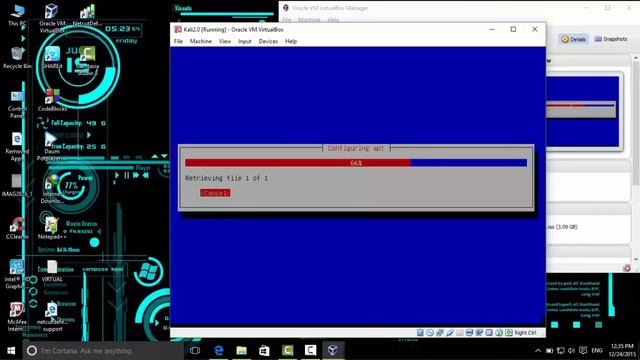Click the optical disk status bar icon
This screenshot has width=640, height=360.
point(430,333)
